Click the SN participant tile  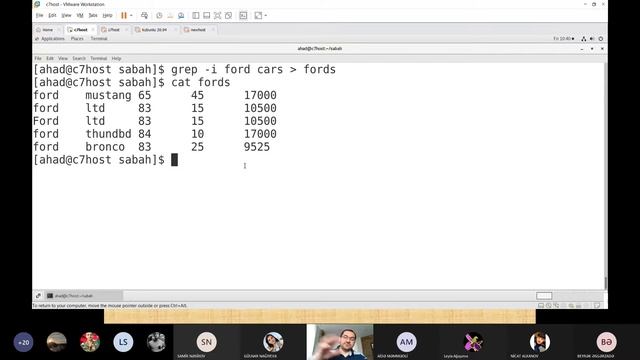click(x=207, y=342)
